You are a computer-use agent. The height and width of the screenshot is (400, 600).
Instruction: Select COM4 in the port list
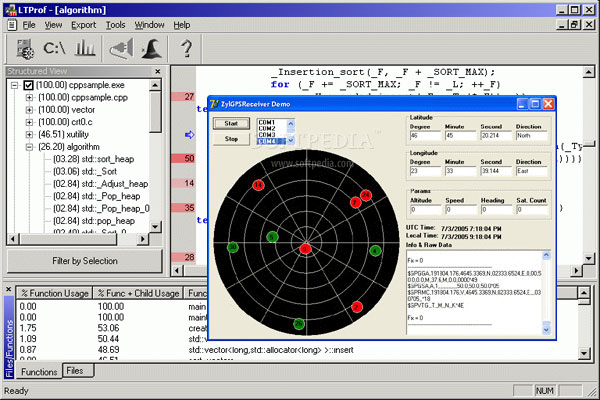pyautogui.click(x=268, y=142)
